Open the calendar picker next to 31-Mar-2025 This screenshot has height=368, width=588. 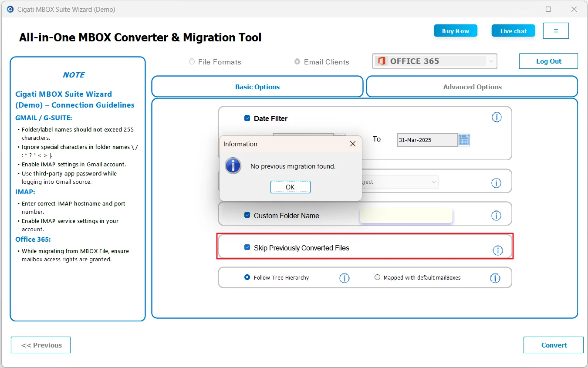[x=464, y=140]
